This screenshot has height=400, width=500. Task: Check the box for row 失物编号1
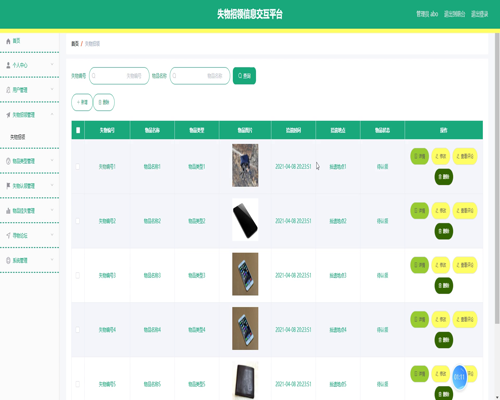[x=78, y=166]
